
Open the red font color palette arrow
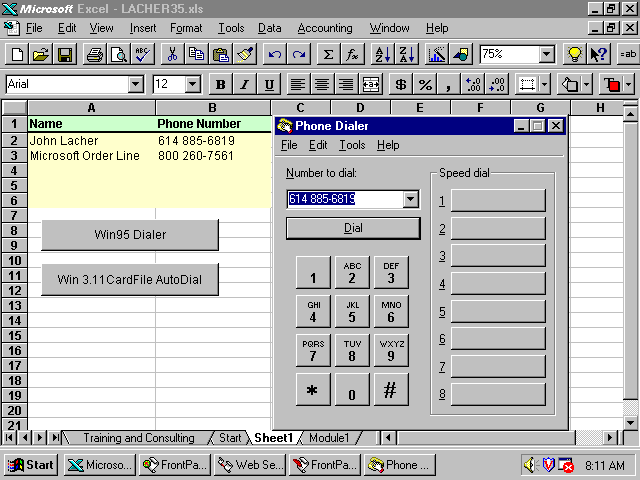tap(629, 84)
